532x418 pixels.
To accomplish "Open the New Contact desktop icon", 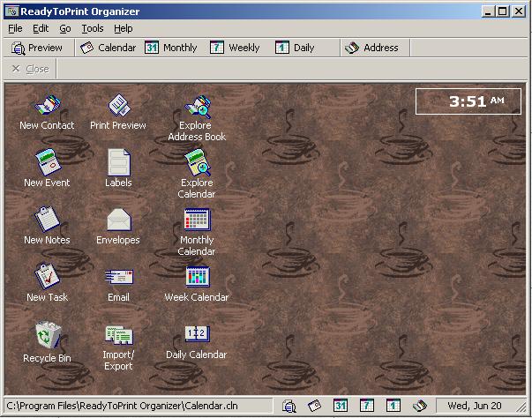I will tap(47, 113).
